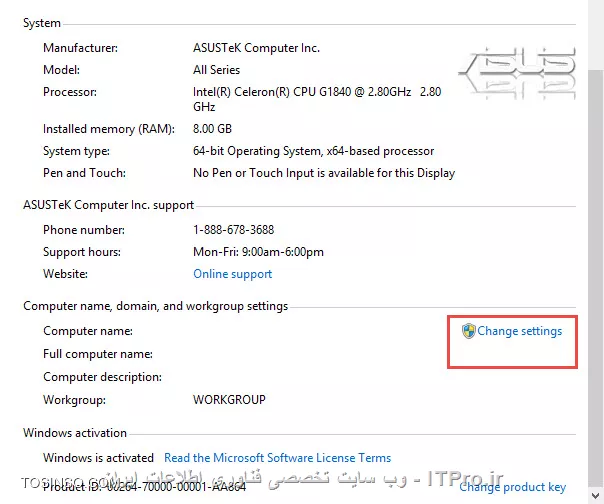Select the 64-bit Operating System value
The image size is (604, 504).
tap(314, 151)
